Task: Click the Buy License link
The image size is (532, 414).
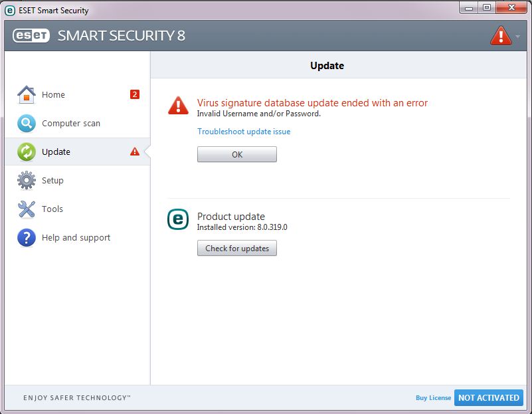Action: tap(433, 398)
